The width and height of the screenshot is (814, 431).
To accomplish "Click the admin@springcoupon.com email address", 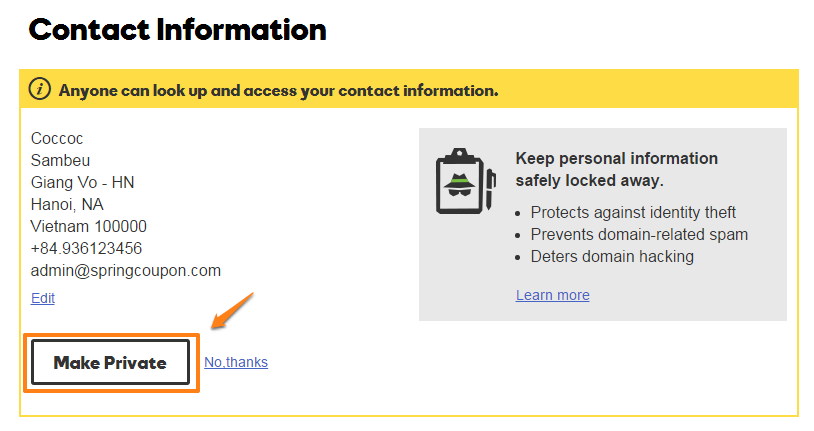I will pyautogui.click(x=126, y=271).
